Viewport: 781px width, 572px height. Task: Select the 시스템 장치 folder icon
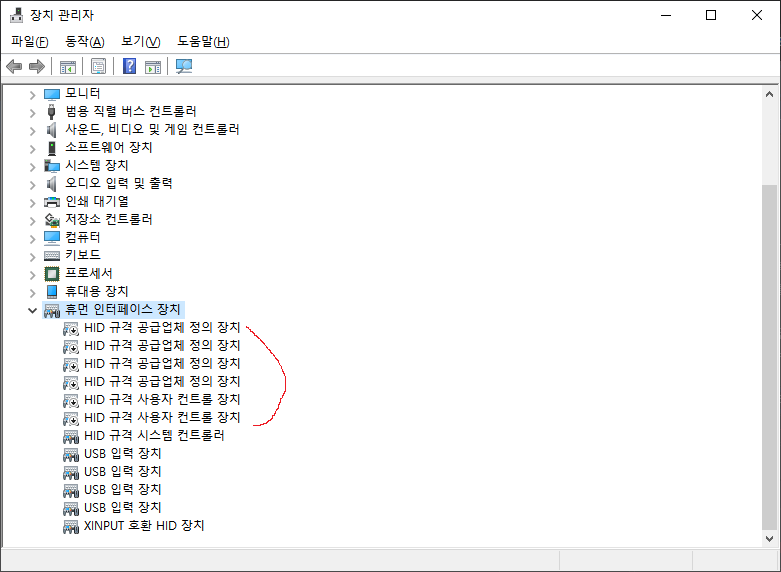tap(52, 166)
